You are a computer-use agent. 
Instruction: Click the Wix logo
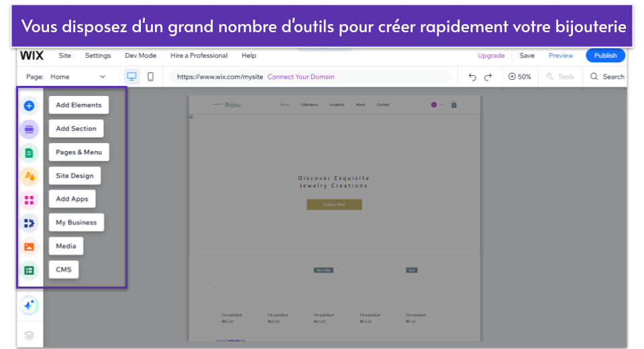pyautogui.click(x=32, y=56)
